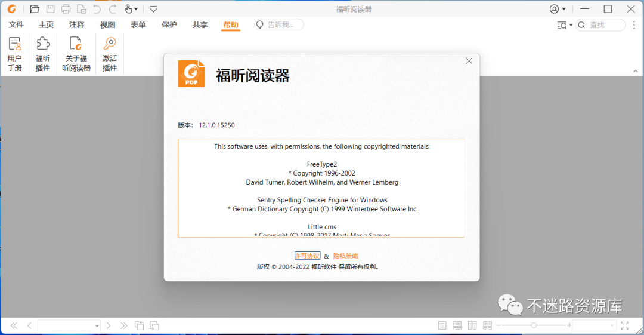Image resolution: width=644 pixels, height=335 pixels.
Task: Click the Foxit logo in title bar
Action: click(11, 8)
